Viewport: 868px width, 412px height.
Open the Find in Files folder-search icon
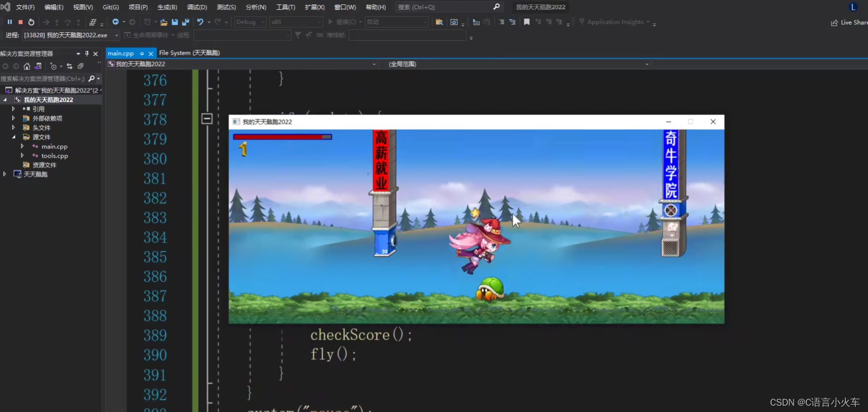coord(439,22)
